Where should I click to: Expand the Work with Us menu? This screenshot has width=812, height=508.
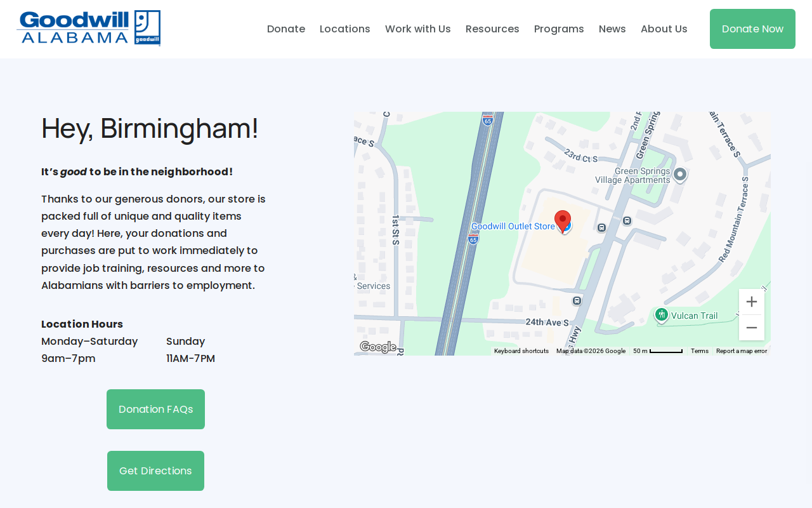coord(418,29)
